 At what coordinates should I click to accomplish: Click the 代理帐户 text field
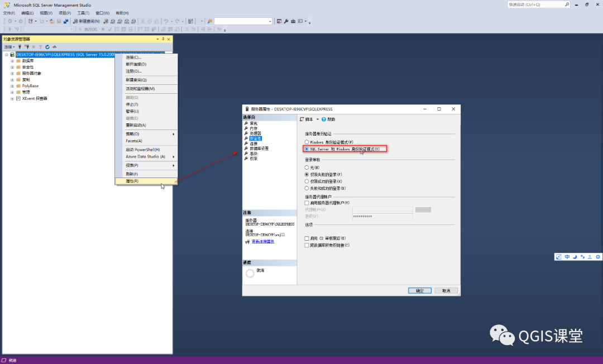382,210
